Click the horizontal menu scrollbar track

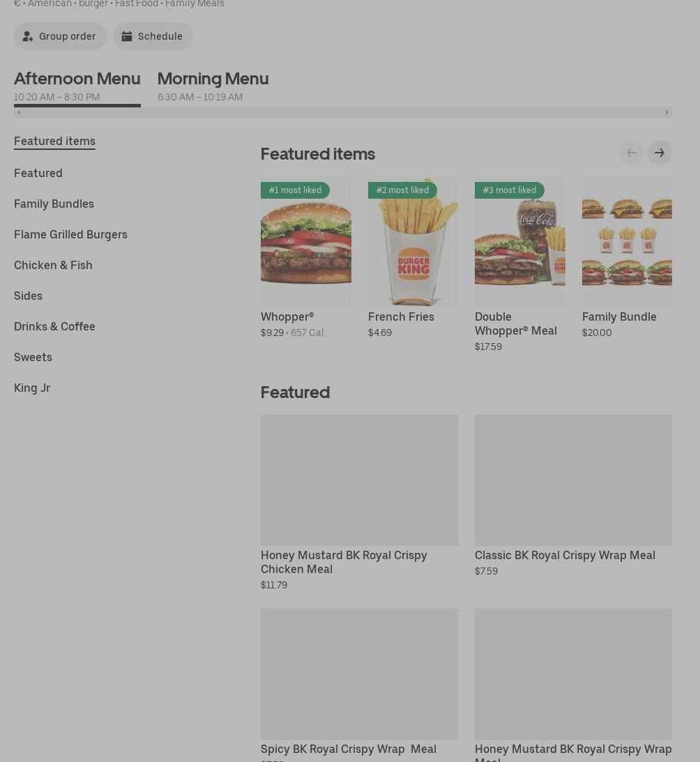343,113
